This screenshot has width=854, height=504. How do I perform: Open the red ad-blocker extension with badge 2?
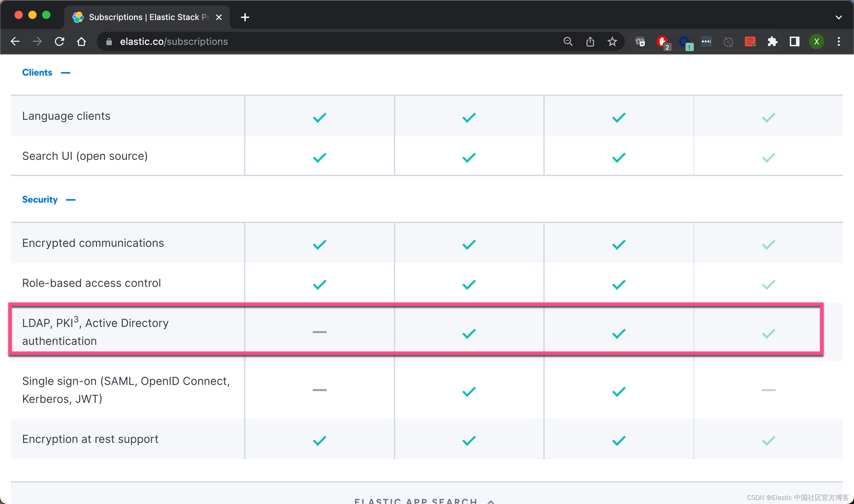click(662, 41)
